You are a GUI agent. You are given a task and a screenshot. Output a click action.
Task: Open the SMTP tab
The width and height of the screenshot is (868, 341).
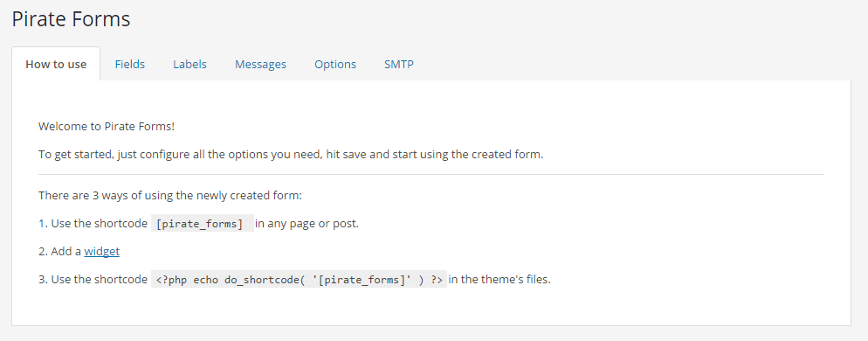coord(399,65)
